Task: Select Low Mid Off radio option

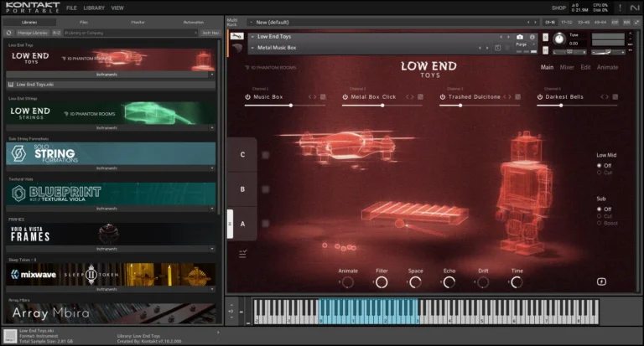Action: pos(600,165)
